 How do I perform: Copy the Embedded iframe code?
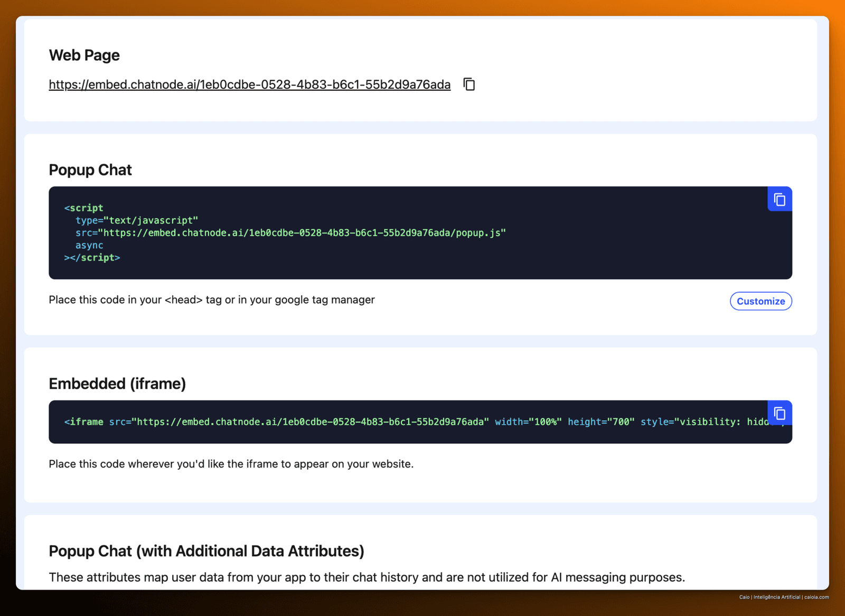pos(780,413)
